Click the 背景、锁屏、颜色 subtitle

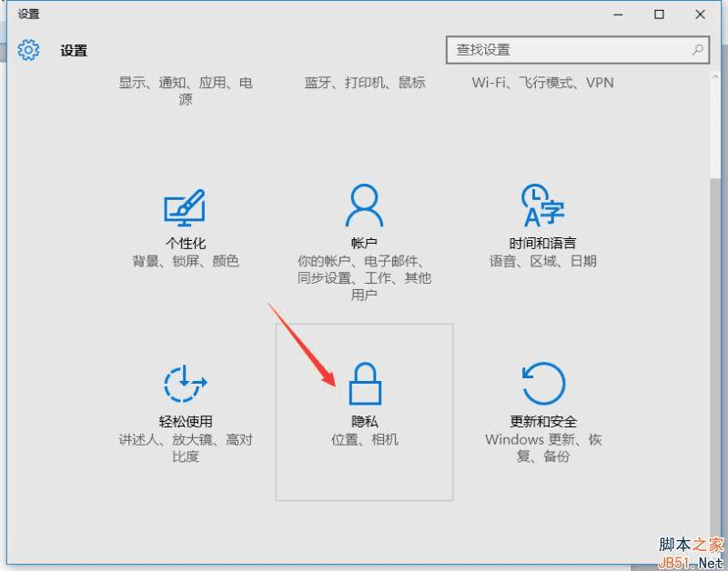coord(186,261)
